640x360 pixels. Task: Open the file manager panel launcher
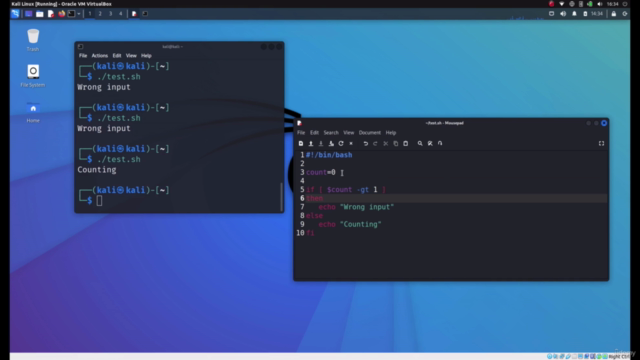tap(40, 13)
